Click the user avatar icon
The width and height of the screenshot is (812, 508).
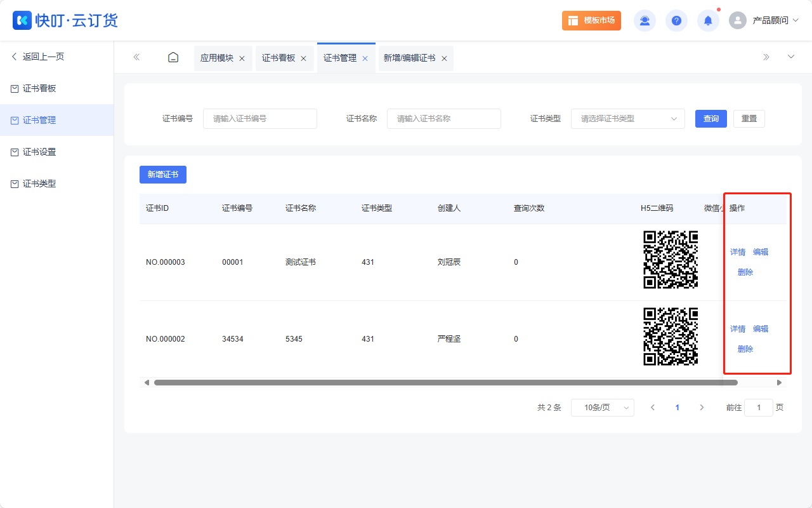[738, 20]
